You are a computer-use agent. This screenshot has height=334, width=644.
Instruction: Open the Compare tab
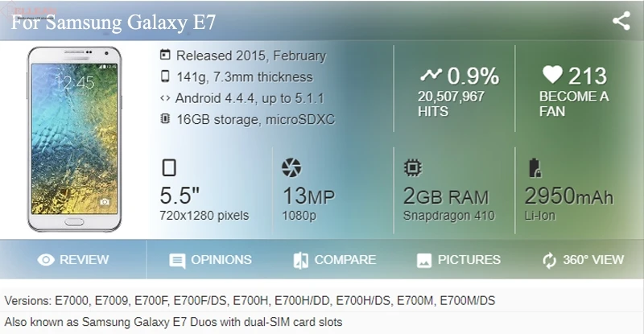(x=334, y=260)
